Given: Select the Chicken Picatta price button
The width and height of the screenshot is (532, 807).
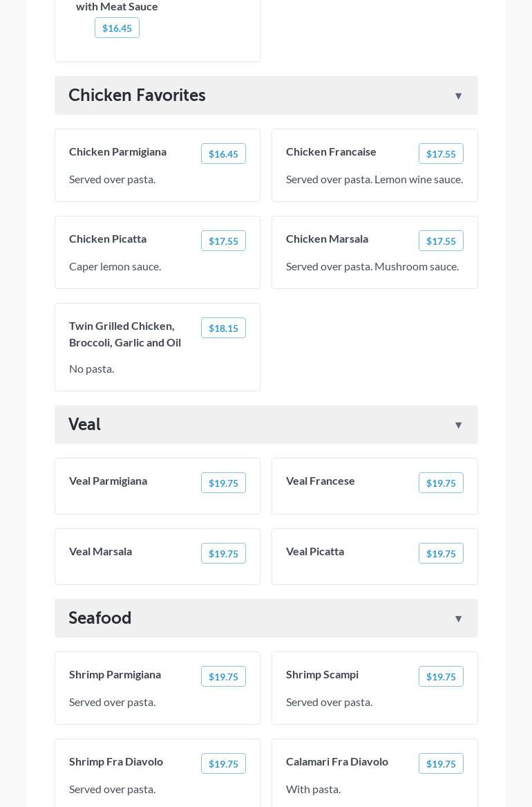Looking at the screenshot, I should pyautogui.click(x=223, y=241).
